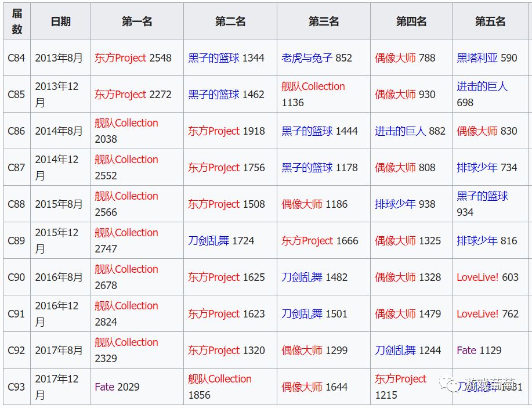Click the 黑塔利亚 link

click(x=477, y=57)
